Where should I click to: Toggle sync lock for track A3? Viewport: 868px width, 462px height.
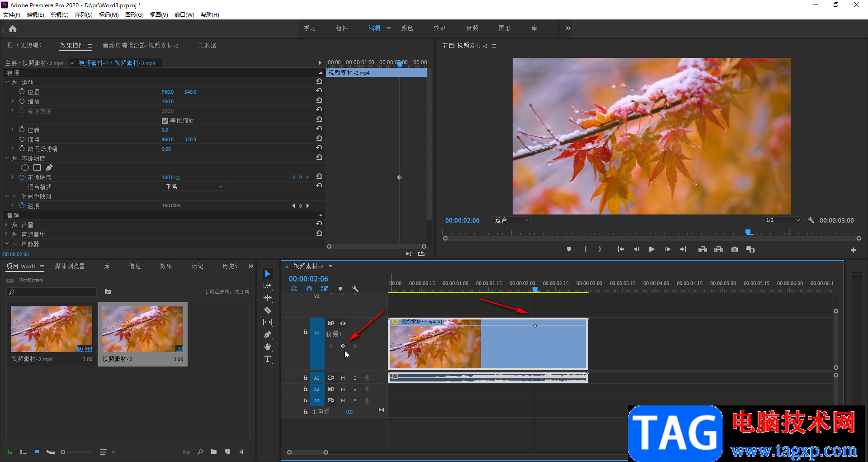[x=331, y=400]
